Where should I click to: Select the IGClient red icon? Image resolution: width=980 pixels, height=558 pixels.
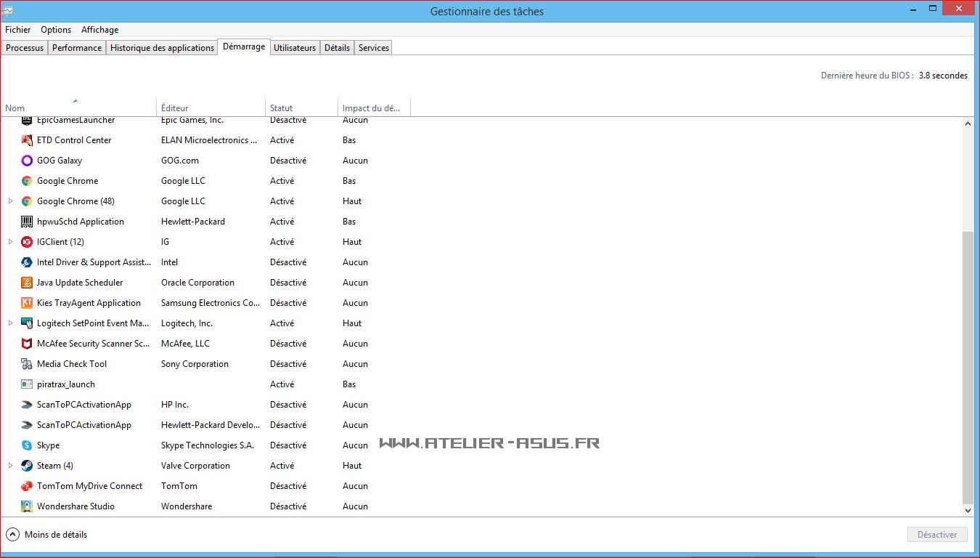(x=27, y=242)
